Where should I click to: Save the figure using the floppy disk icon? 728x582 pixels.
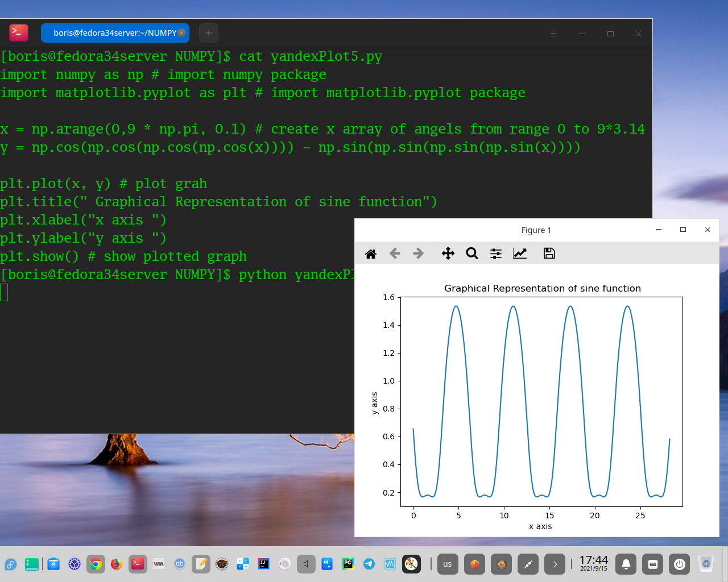[549, 253]
